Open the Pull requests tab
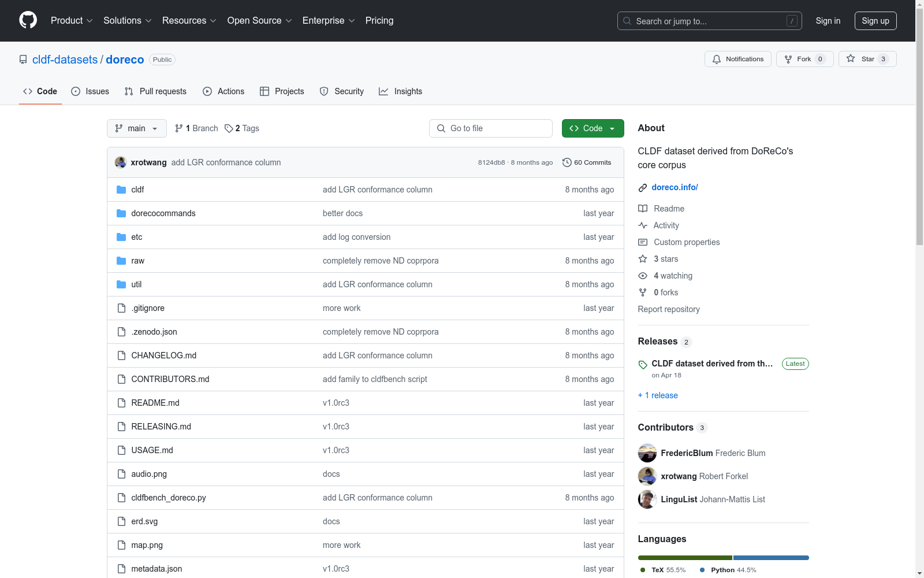Viewport: 924px width, 578px height. click(x=155, y=91)
